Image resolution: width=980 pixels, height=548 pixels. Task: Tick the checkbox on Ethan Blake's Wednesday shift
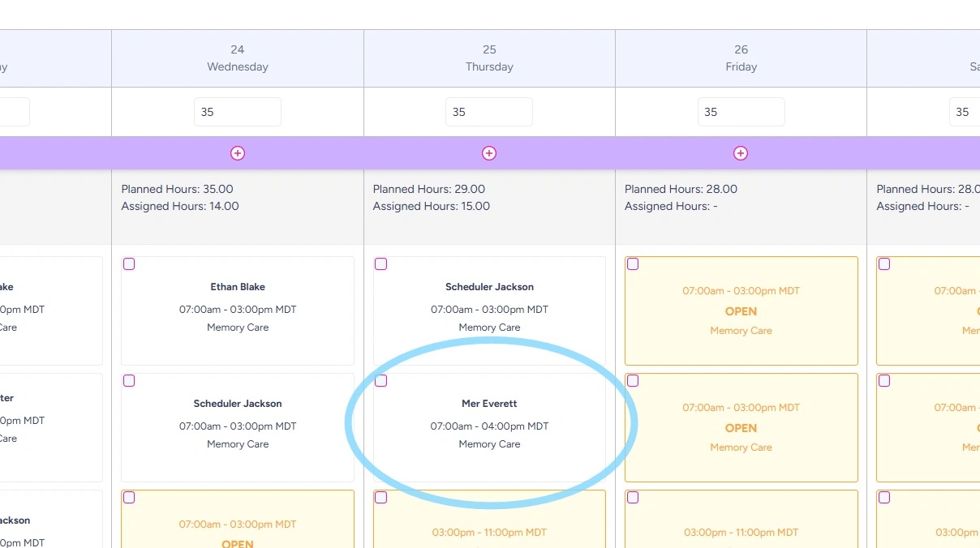129,264
